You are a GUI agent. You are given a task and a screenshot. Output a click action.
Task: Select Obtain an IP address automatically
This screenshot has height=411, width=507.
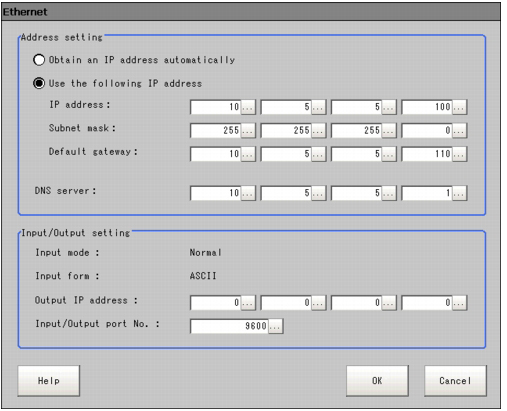pos(134,60)
